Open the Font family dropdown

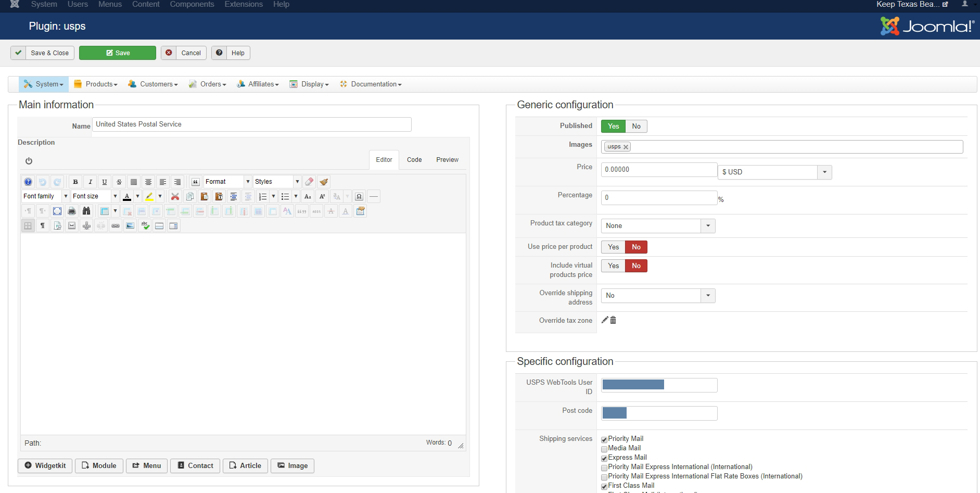(x=45, y=196)
